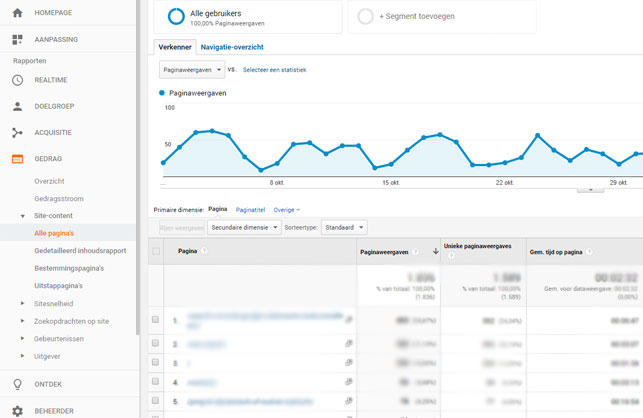Check the checkbox for row 1
This screenshot has height=418, width=643.
point(155,319)
